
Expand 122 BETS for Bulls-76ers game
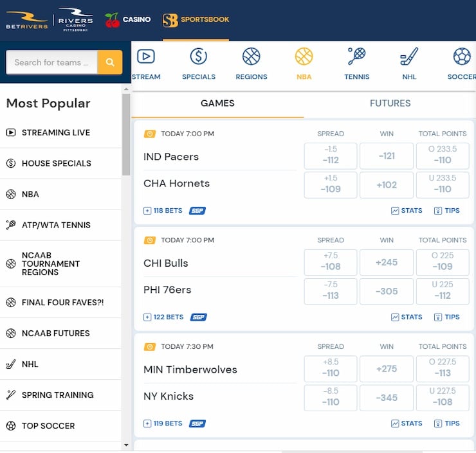pos(164,317)
